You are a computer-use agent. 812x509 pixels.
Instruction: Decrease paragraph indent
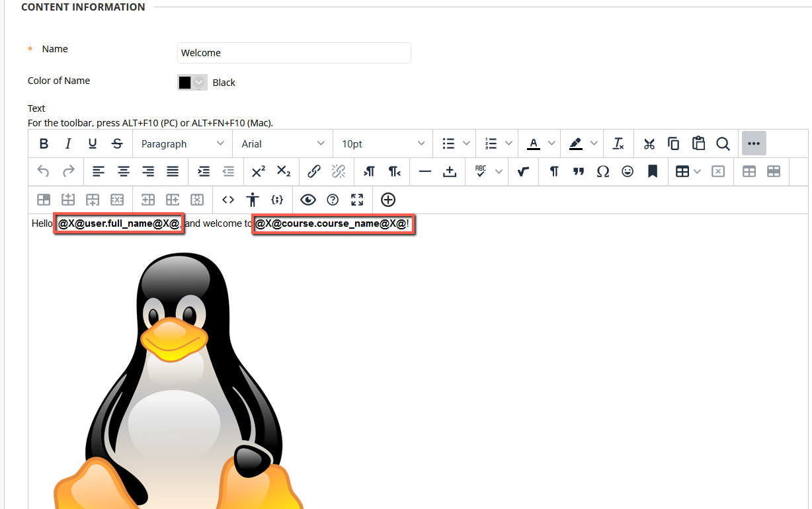(x=228, y=171)
